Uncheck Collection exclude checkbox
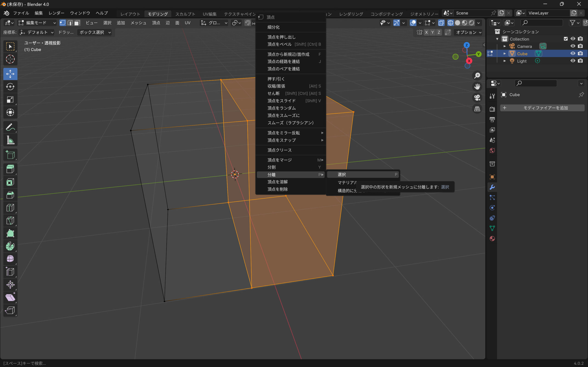Viewport: 588px width, 367px height. point(566,39)
